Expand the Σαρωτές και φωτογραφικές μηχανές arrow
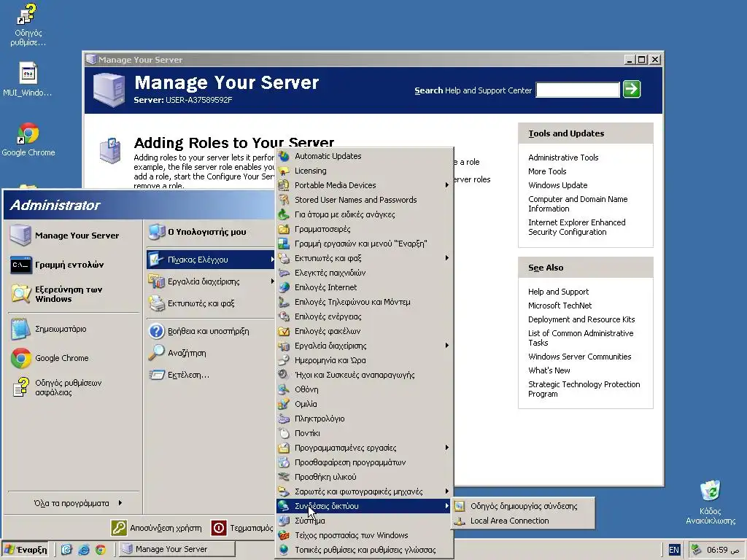The image size is (747, 560). click(447, 491)
